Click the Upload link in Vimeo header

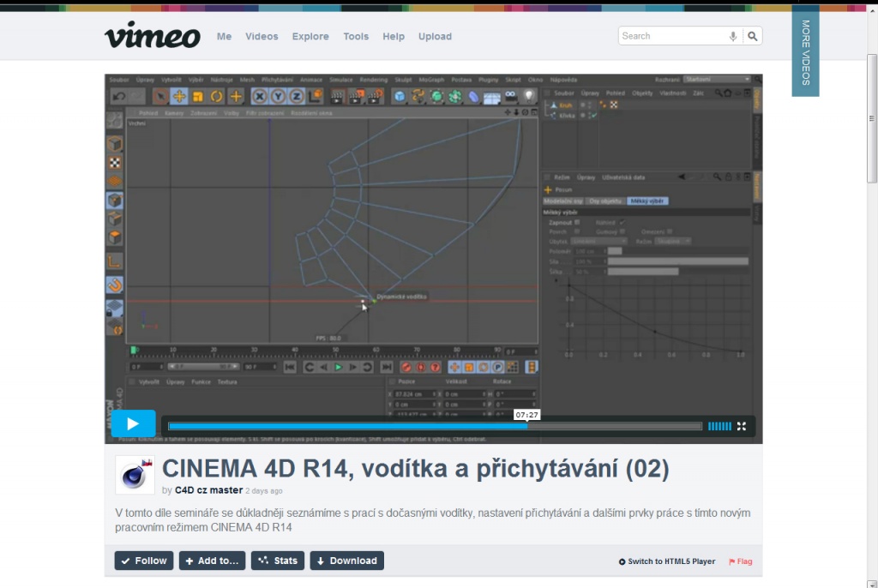tap(435, 36)
